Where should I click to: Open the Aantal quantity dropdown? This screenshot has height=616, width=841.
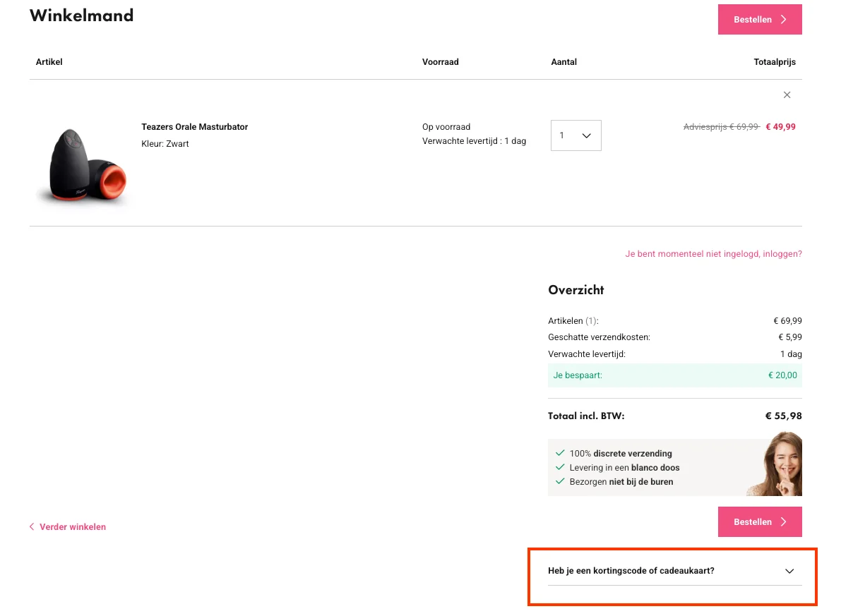coord(575,135)
